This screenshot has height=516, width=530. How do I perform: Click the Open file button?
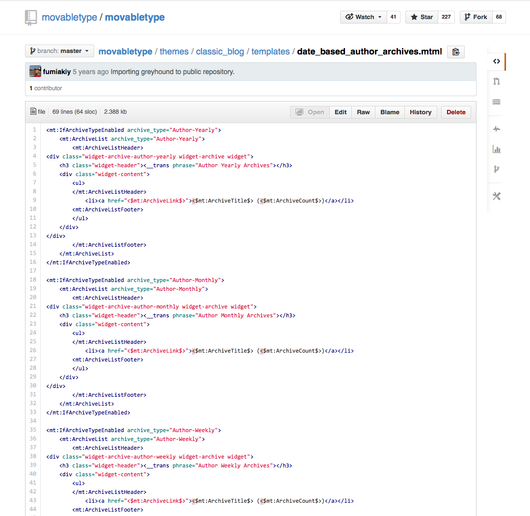coord(310,112)
